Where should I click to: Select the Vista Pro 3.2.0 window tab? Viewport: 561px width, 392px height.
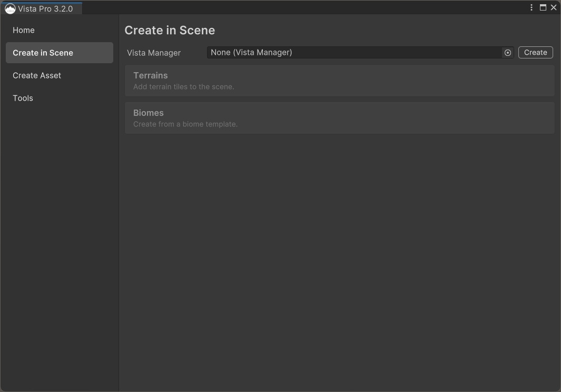(x=42, y=8)
